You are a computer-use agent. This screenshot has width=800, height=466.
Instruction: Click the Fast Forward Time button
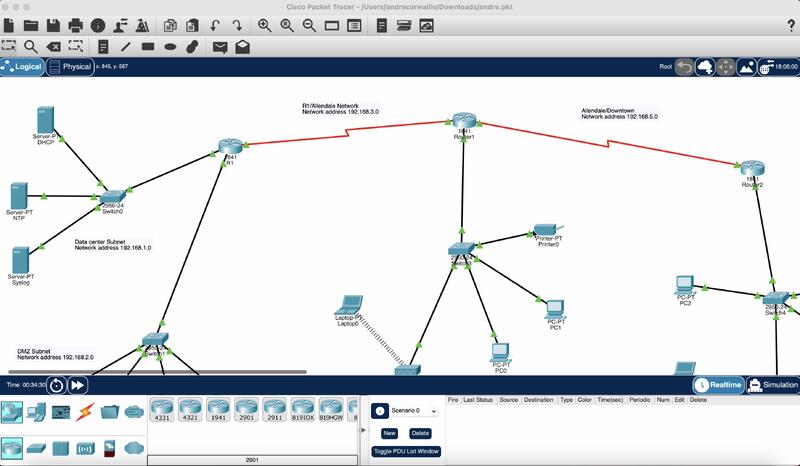[x=78, y=385]
